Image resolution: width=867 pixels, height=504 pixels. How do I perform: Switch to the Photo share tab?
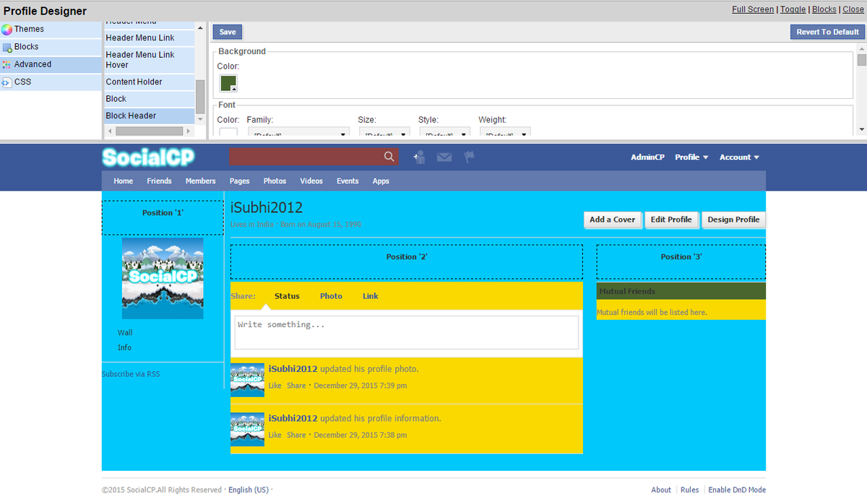(x=331, y=295)
